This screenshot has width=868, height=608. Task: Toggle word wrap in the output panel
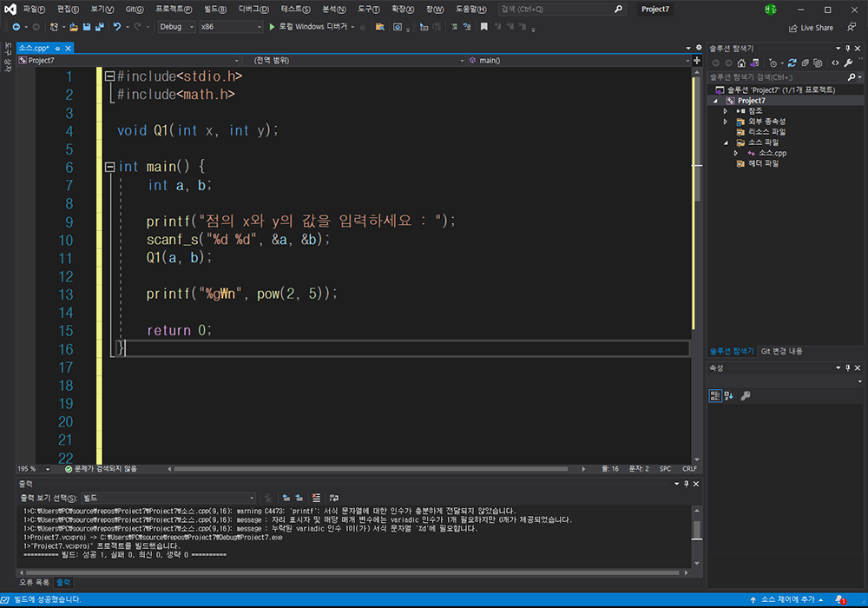[x=334, y=498]
